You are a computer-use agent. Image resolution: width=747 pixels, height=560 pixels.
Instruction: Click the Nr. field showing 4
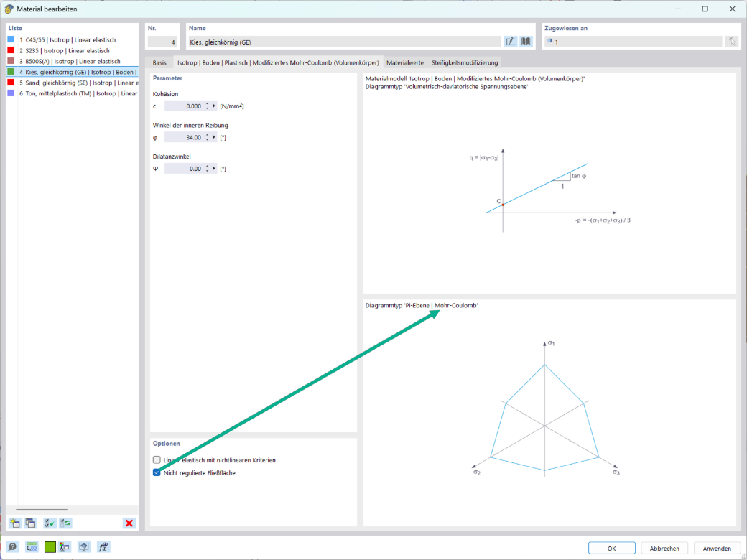point(162,42)
